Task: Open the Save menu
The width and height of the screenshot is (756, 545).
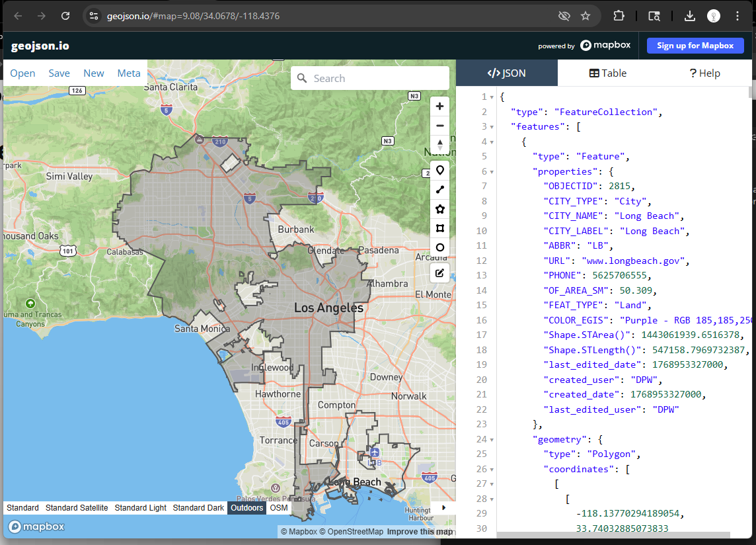Action: (x=59, y=73)
